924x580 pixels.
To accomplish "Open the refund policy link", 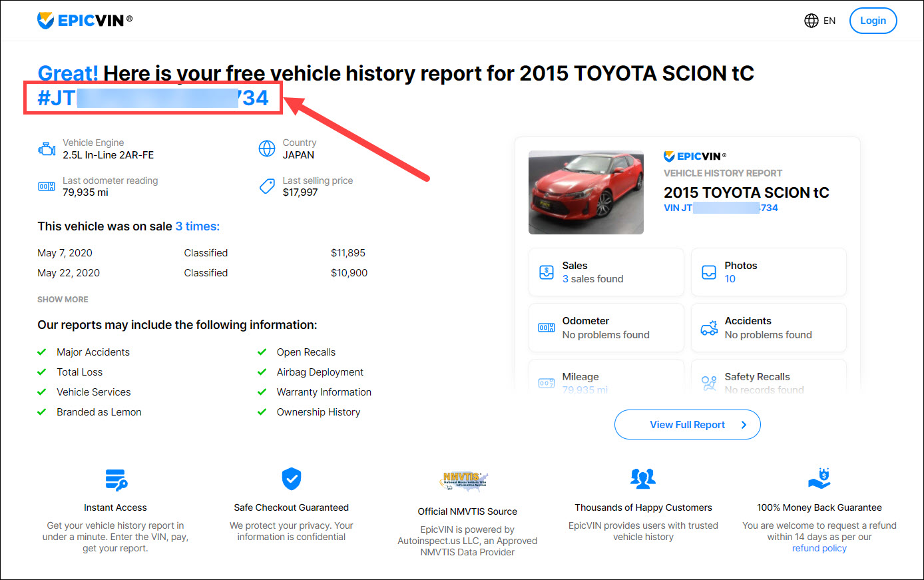I will tap(819, 549).
